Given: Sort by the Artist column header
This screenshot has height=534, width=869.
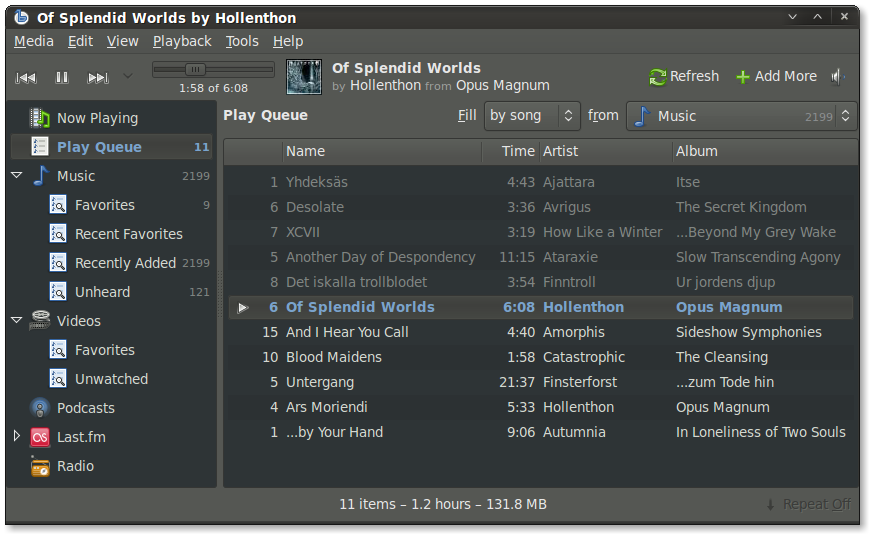Looking at the screenshot, I should 606,151.
